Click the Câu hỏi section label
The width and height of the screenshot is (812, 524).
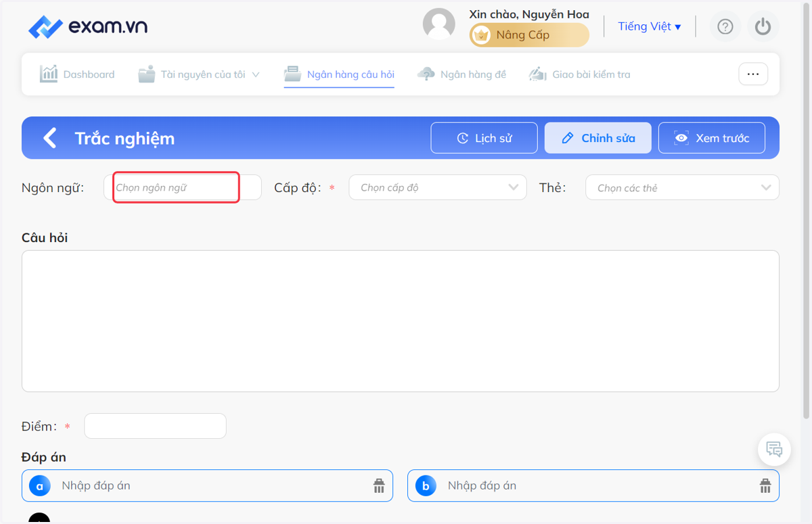pos(45,238)
